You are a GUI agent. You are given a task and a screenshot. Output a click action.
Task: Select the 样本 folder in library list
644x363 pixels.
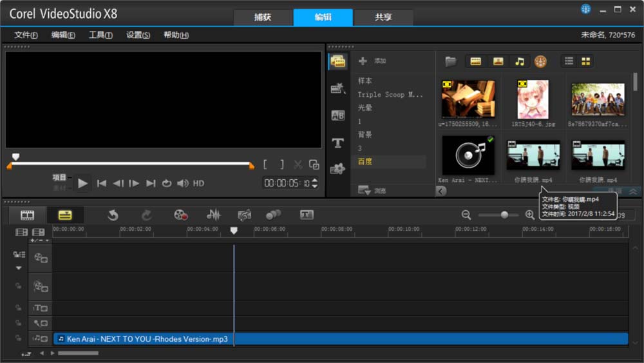[x=365, y=81]
